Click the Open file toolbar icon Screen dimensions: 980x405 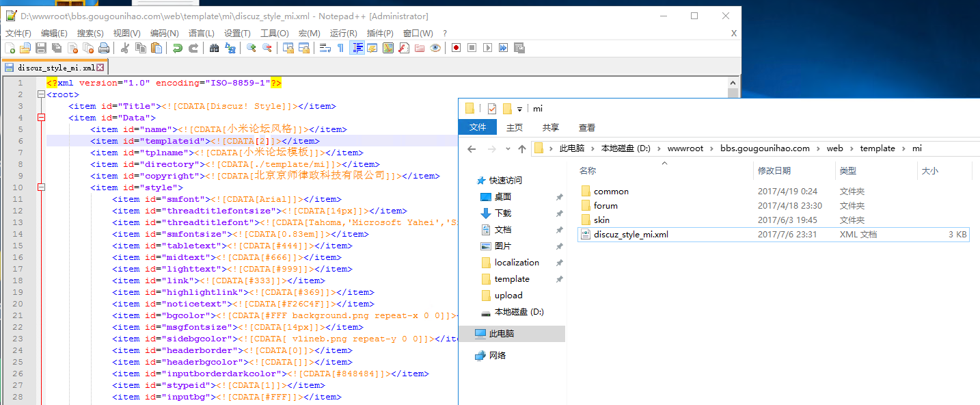pos(25,48)
